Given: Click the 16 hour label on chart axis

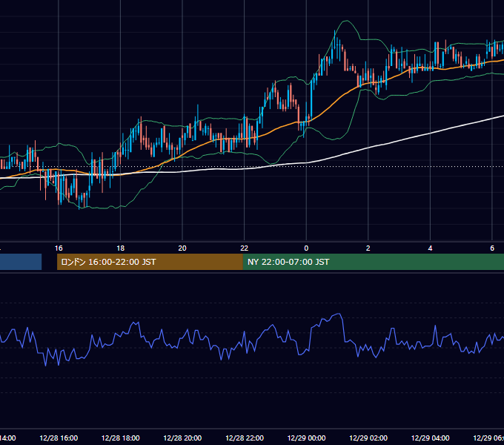Looking at the screenshot, I should click(59, 248).
